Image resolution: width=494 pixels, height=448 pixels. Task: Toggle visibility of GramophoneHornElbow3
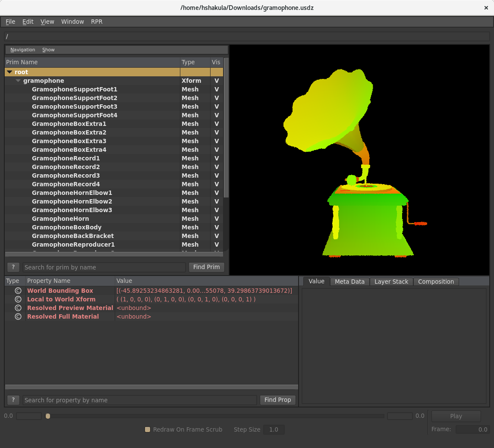coord(217,210)
